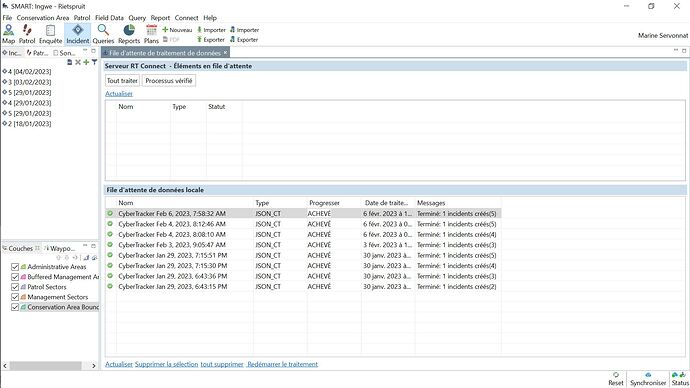
Task: Click the move layer up arrow icon
Action: 59,258
